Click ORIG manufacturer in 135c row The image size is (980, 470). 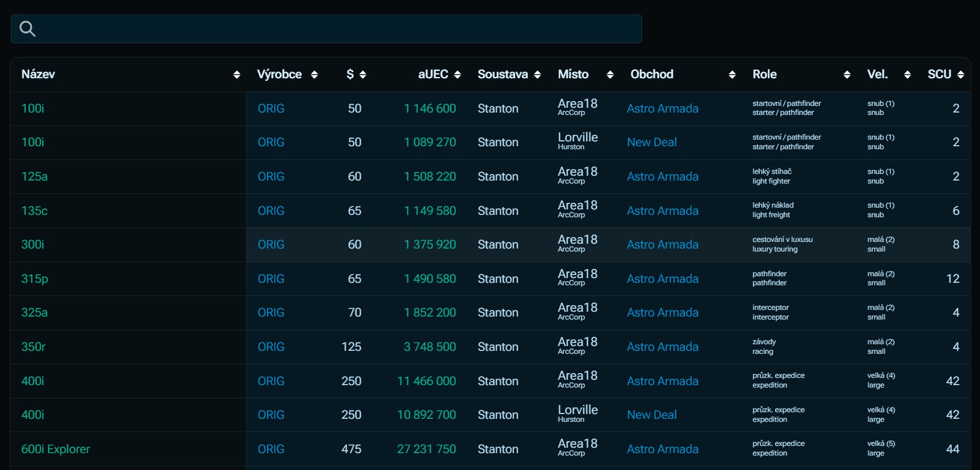271,211
